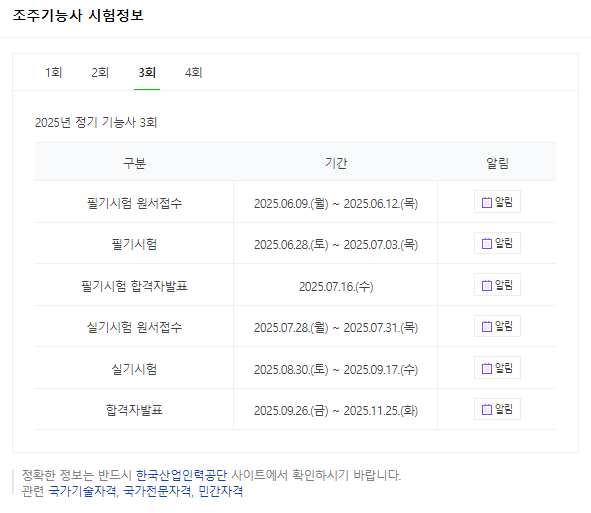Image resolution: width=591 pixels, height=513 pixels.
Task: Click the date 2025.07.16.(수)
Action: 336,286
